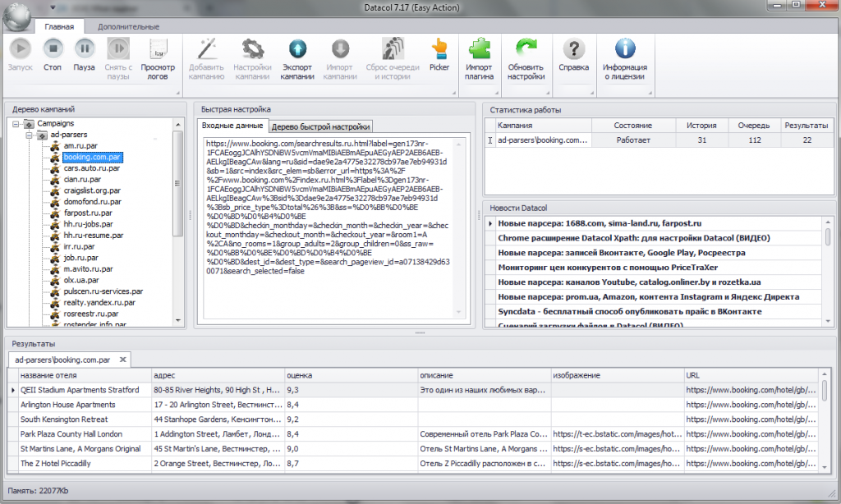This screenshot has width=841, height=504.
Task: Select cars.auto.ru.par in campaign tree
Action: (92, 168)
